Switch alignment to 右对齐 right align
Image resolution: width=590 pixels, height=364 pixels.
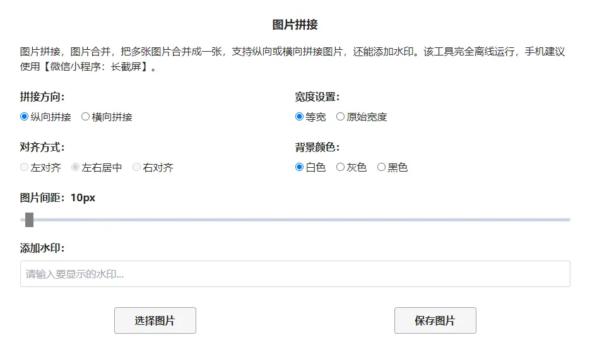point(136,167)
